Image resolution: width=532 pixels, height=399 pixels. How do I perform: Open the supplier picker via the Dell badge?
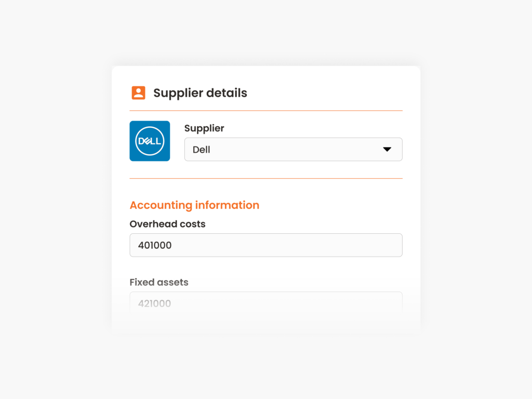[x=150, y=141]
